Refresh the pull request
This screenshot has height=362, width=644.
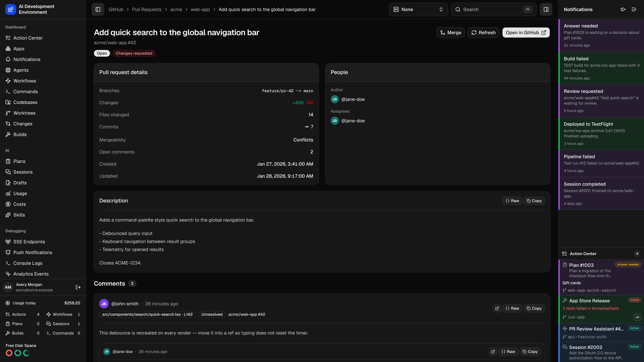point(483,33)
